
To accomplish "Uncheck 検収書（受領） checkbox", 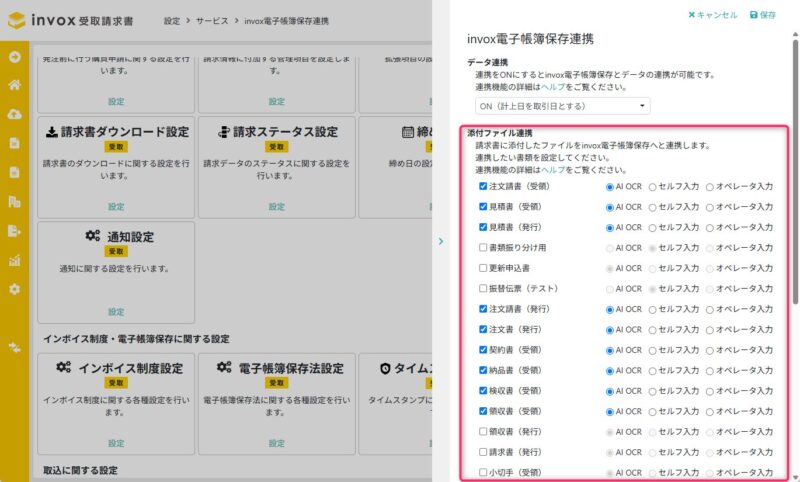I will [483, 390].
